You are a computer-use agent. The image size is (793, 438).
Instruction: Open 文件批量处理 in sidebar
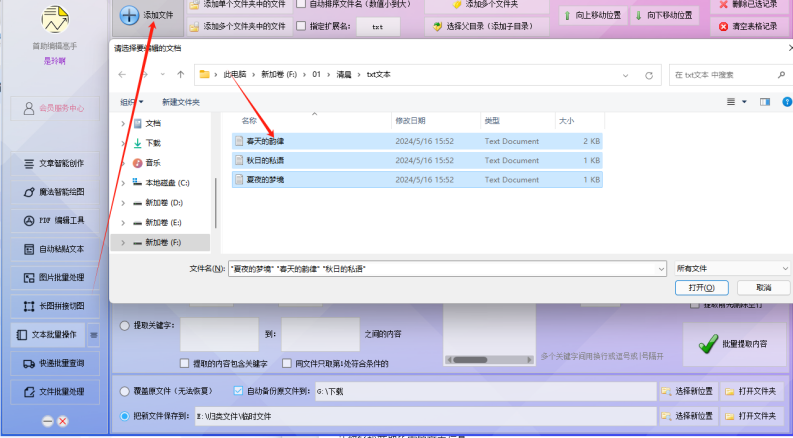point(55,391)
